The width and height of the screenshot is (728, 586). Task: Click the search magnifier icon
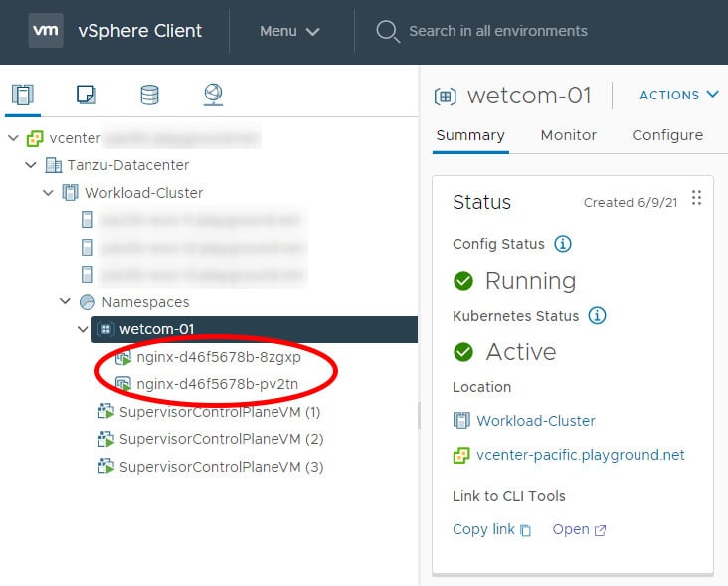coord(387,31)
